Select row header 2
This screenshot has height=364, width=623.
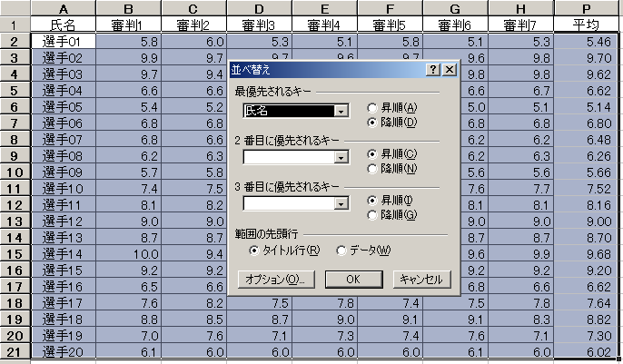tap(15, 41)
